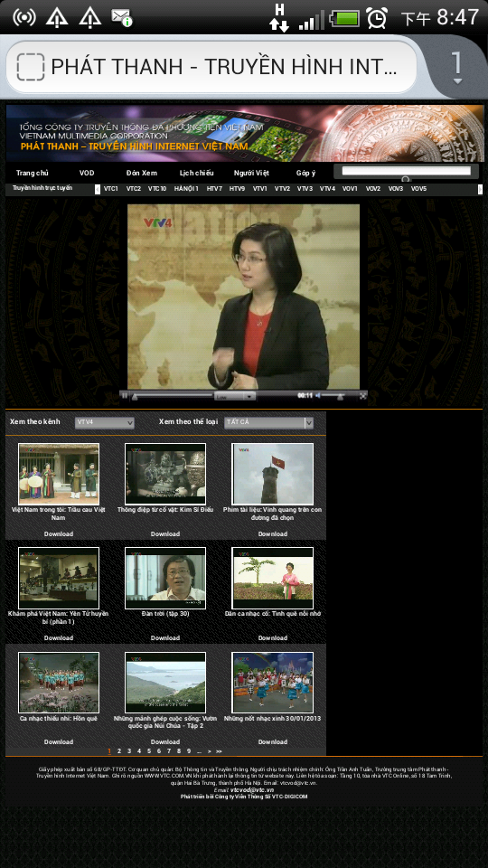Mute the player with the speaker icon

pyautogui.click(x=317, y=395)
